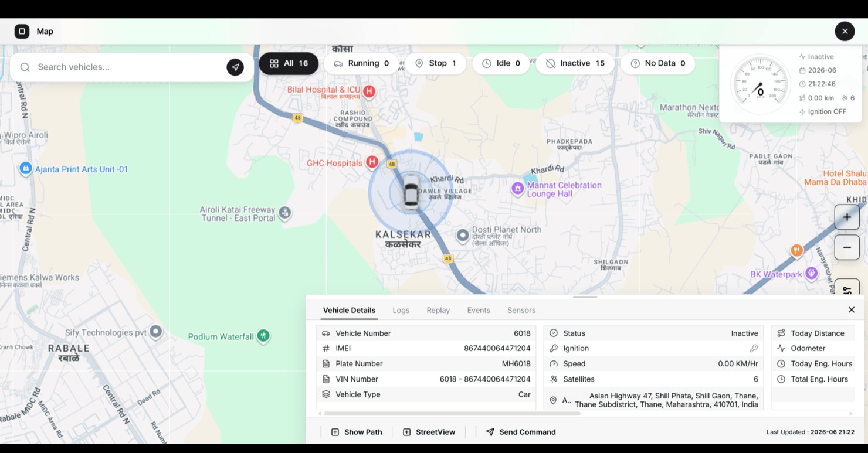Click the Odometer label
Viewport: 868px width, 453px height.
point(808,348)
